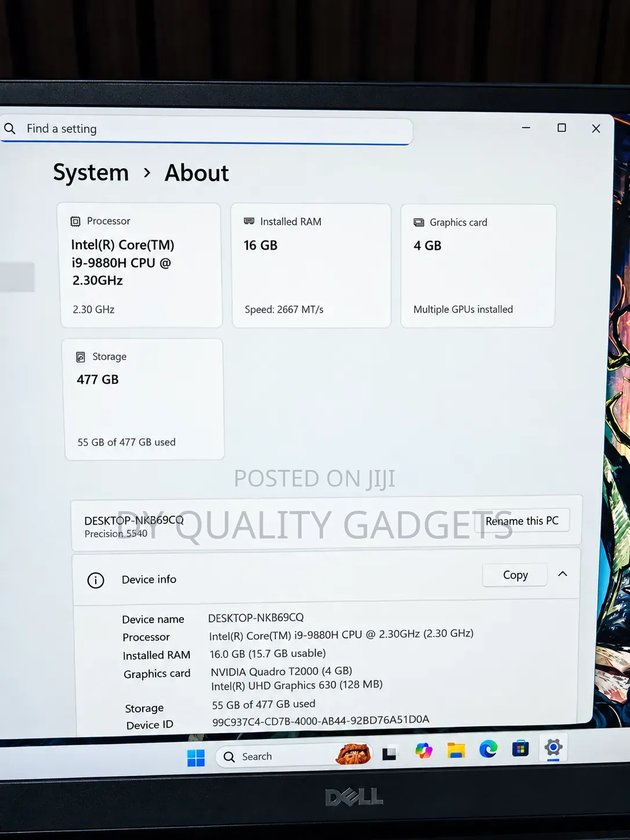The height and width of the screenshot is (840, 630).
Task: Open File Explorer from taskbar
Action: tap(456, 751)
